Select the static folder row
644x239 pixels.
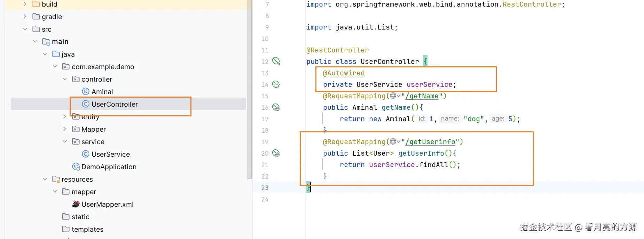point(128,216)
